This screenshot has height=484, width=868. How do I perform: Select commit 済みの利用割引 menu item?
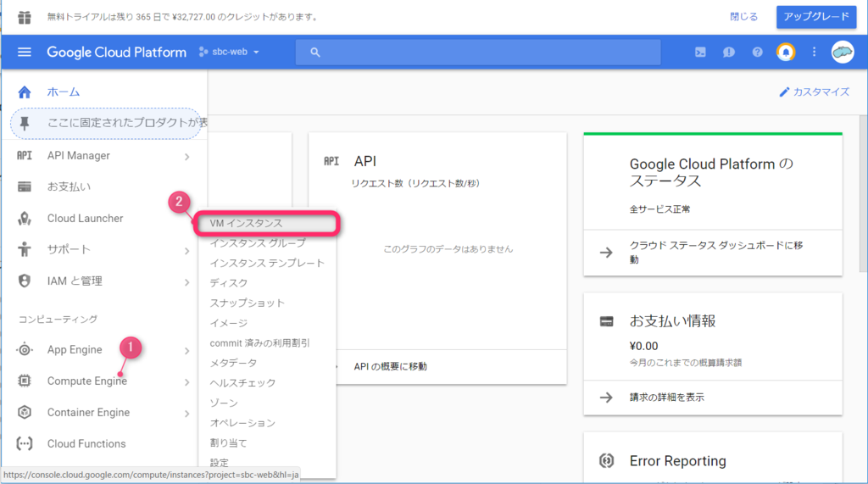267,342
